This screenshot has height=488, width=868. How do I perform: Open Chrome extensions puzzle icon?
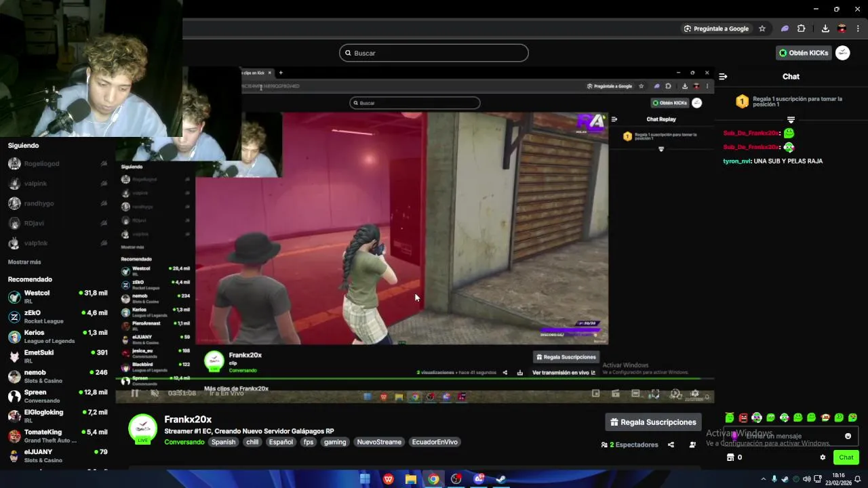click(x=802, y=28)
